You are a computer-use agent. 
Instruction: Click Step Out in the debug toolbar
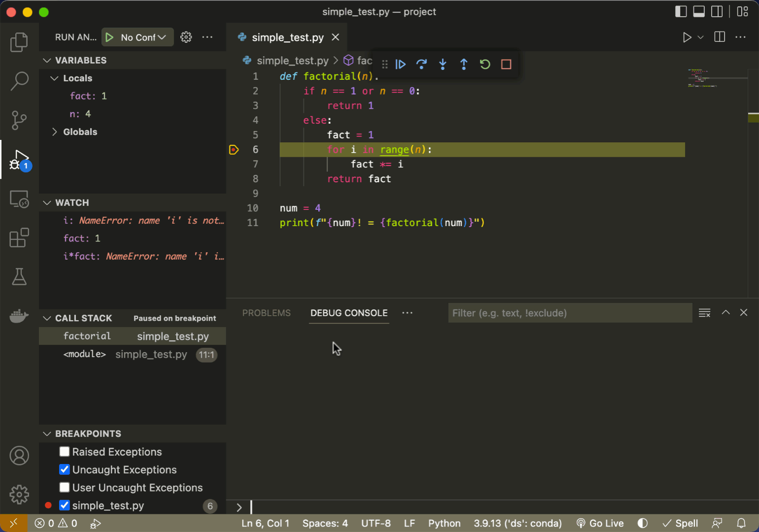[x=463, y=64]
